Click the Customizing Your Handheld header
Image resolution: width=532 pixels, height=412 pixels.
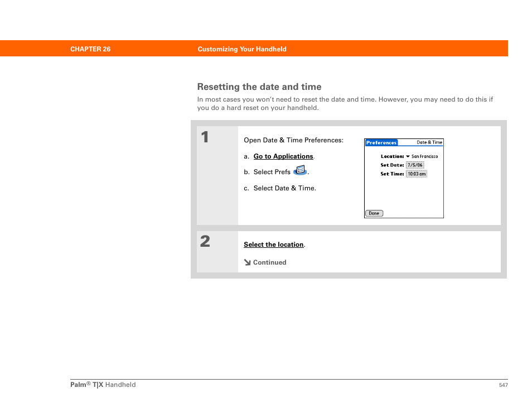pos(242,49)
